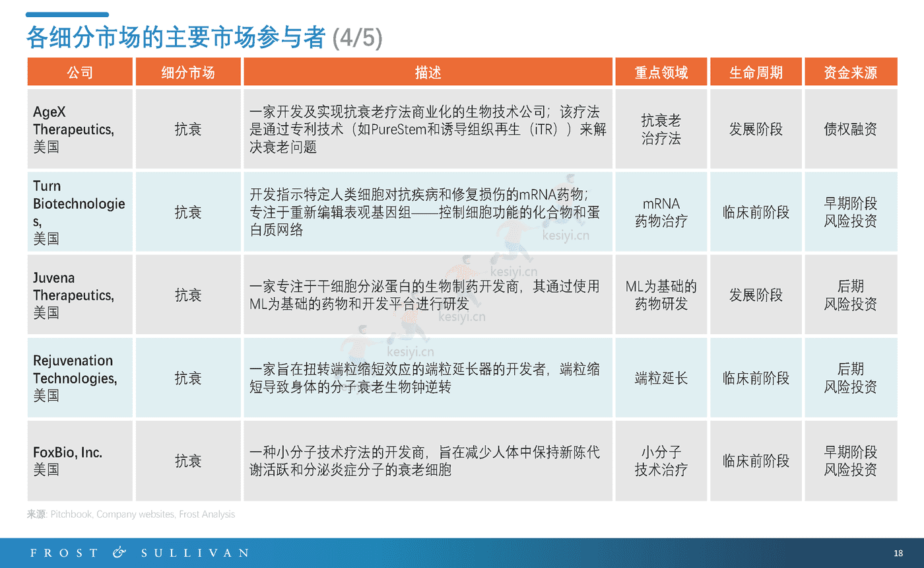Select the 生命周期 column header
The image size is (924, 568).
[x=756, y=72]
